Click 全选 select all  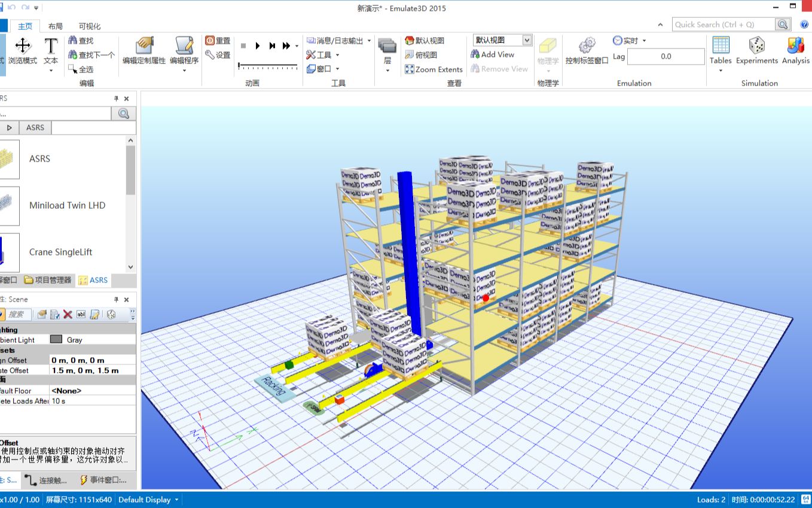[x=81, y=69]
